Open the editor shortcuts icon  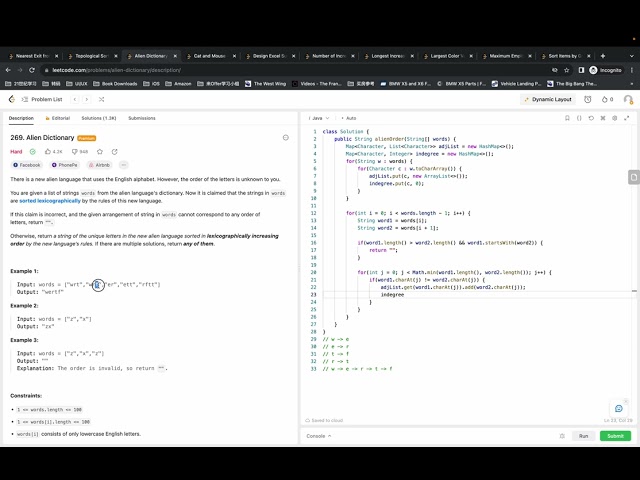pyautogui.click(x=602, y=118)
